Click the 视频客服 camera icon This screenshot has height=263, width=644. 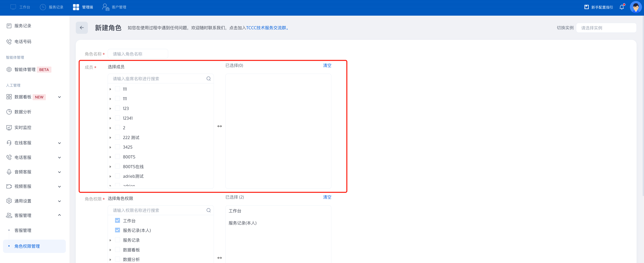(x=9, y=186)
